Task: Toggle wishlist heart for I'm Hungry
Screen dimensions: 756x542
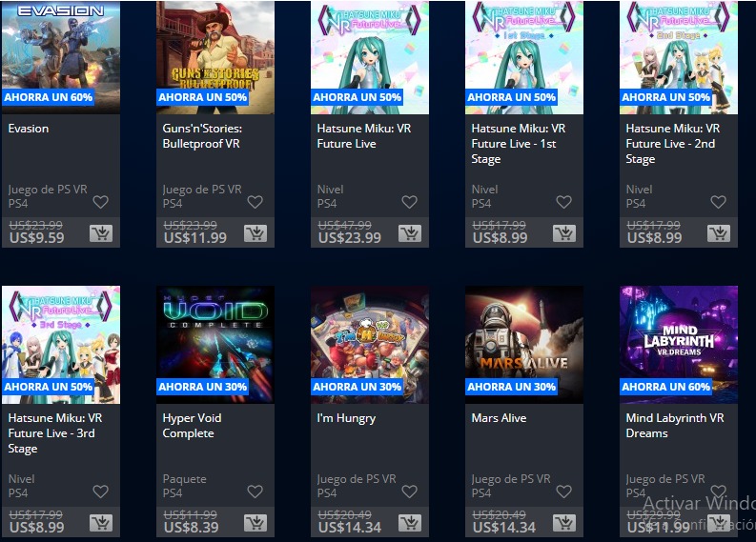Action: point(409,492)
